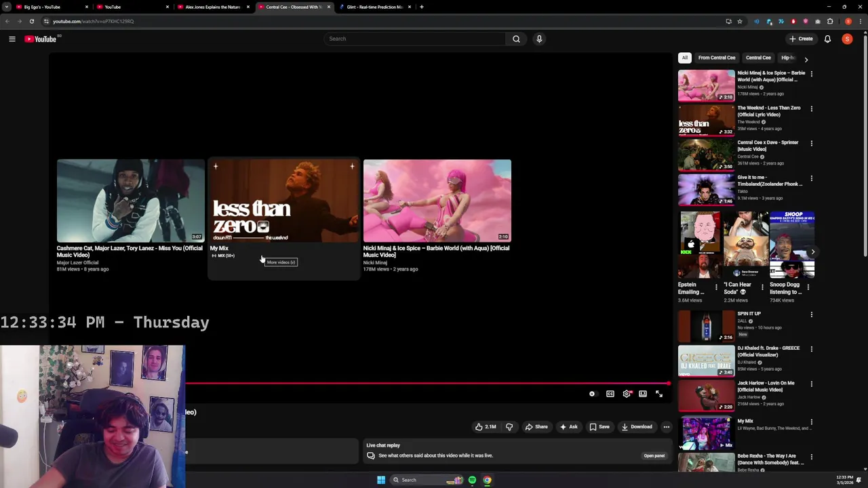Open the Chrome Extensions puzzle icon
868x488 pixels.
(x=830, y=21)
